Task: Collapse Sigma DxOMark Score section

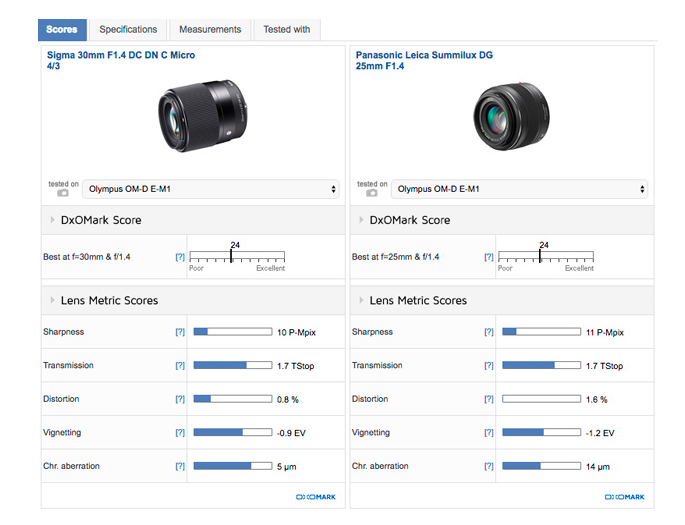Action: [52, 220]
